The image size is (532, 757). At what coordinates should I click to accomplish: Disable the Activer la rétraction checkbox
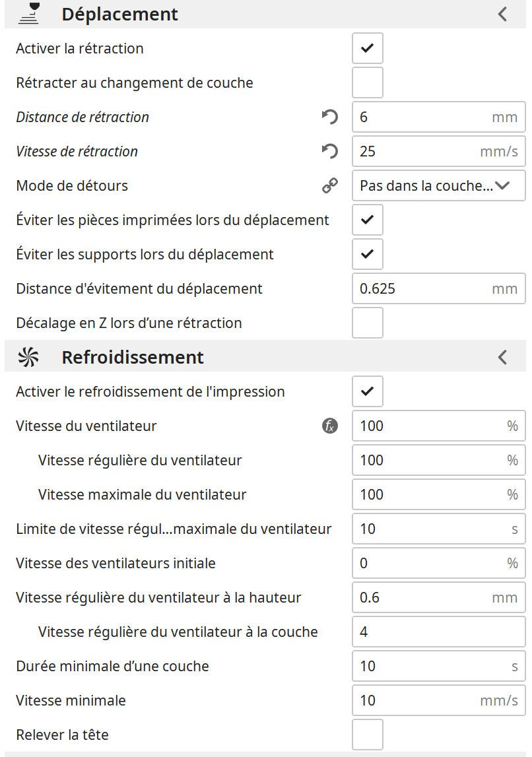coord(368,48)
